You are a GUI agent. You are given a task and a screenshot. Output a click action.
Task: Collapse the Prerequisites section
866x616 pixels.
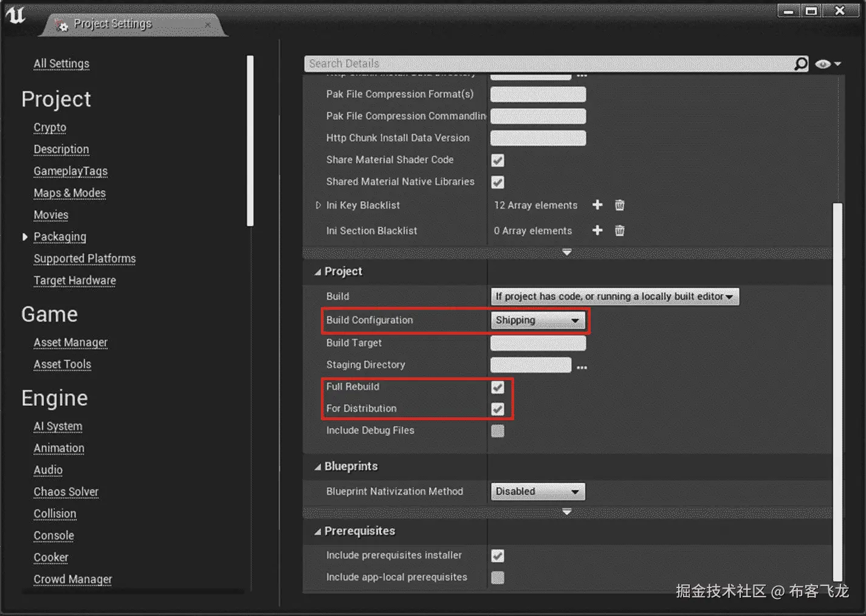tap(317, 532)
